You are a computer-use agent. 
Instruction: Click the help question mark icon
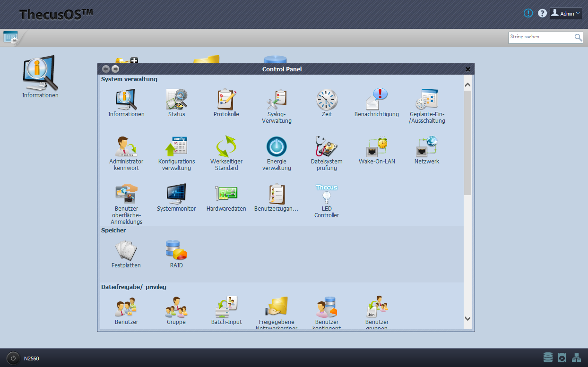click(x=542, y=13)
